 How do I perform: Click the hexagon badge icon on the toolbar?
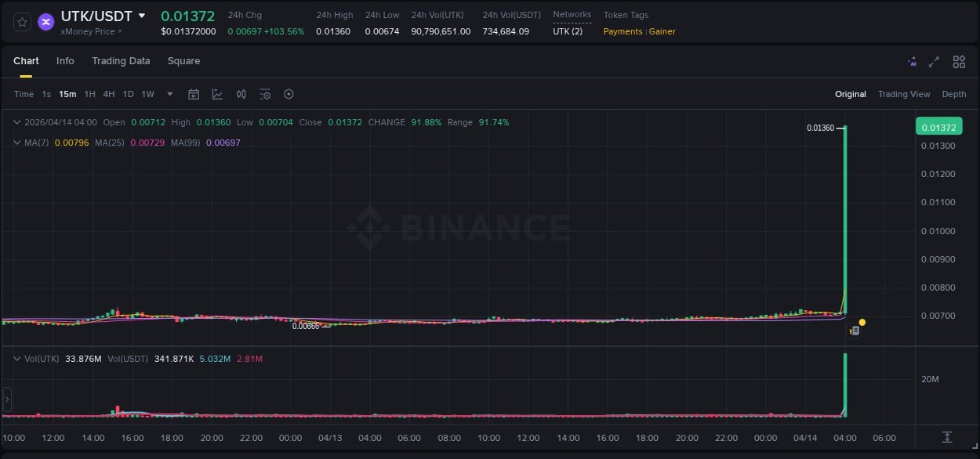pos(289,94)
